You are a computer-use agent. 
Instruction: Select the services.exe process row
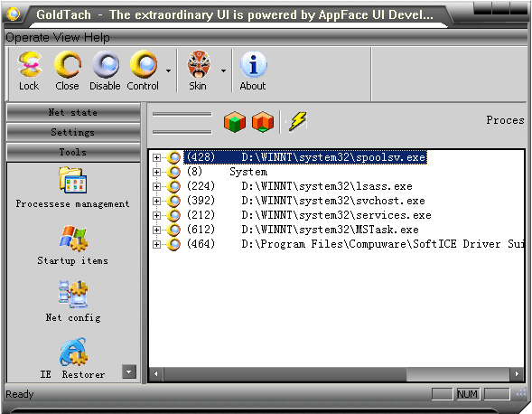[309, 215]
